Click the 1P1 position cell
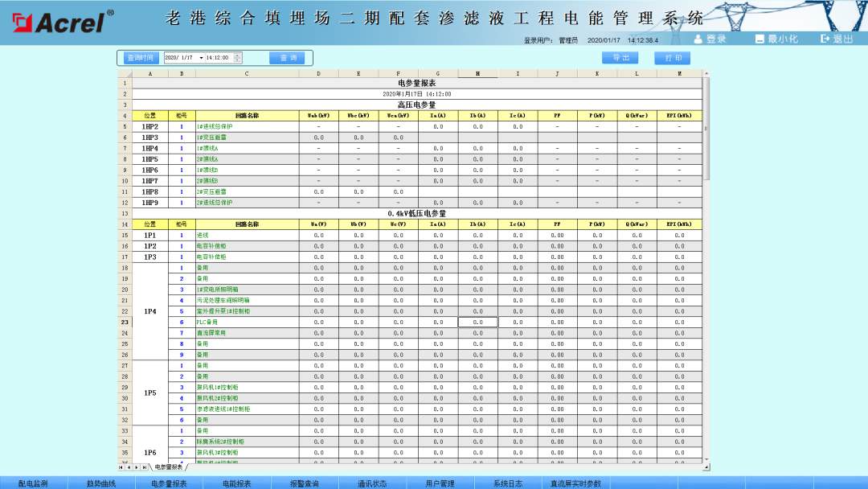Image resolution: width=868 pixels, height=489 pixels. [150, 236]
